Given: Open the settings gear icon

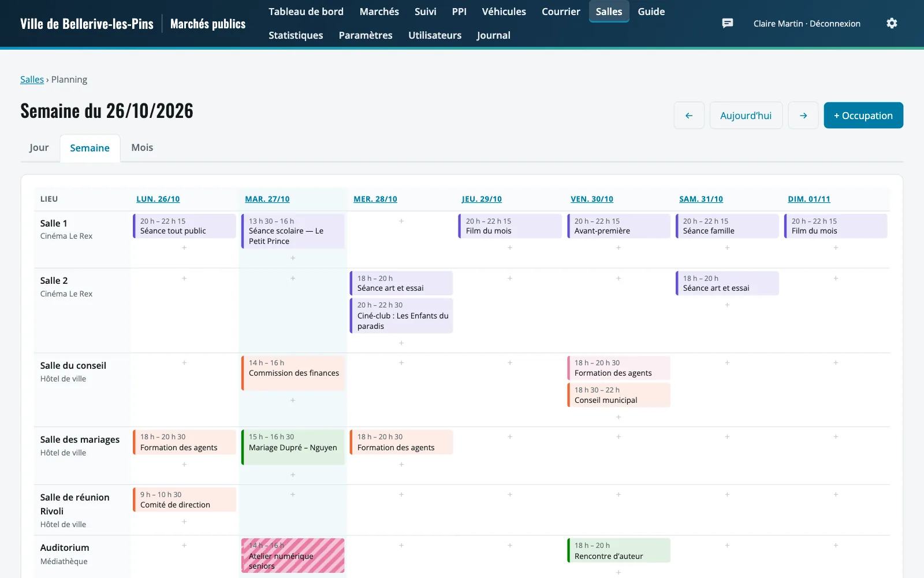Looking at the screenshot, I should click(x=892, y=23).
